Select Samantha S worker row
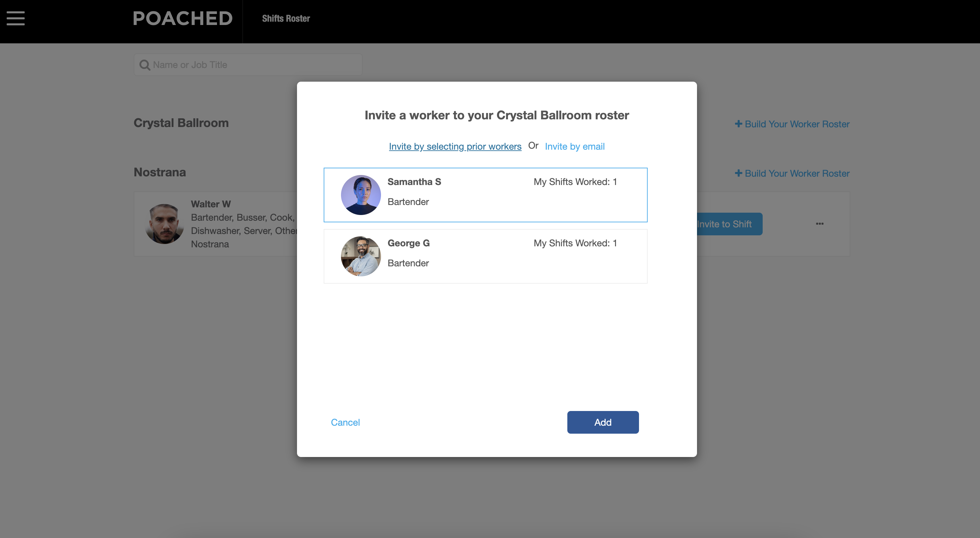Viewport: 980px width, 538px height. (485, 195)
